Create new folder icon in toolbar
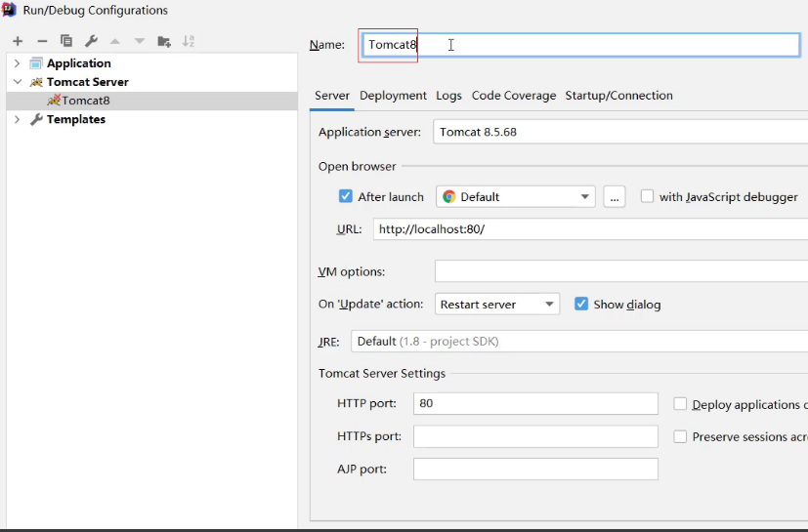The width and height of the screenshot is (808, 532). (164, 41)
